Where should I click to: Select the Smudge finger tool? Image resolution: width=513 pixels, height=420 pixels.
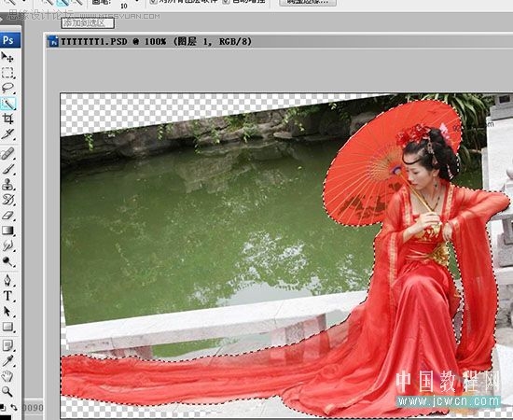pyautogui.click(x=7, y=245)
